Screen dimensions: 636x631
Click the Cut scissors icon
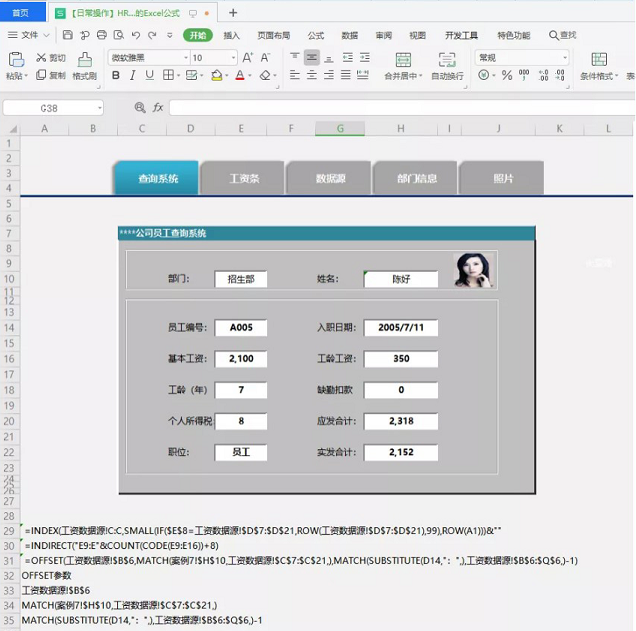[x=41, y=58]
